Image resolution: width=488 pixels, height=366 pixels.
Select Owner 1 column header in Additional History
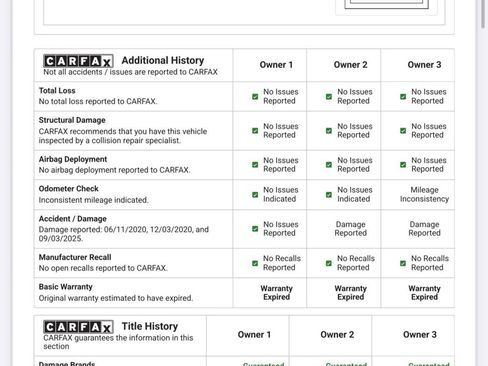pos(276,65)
